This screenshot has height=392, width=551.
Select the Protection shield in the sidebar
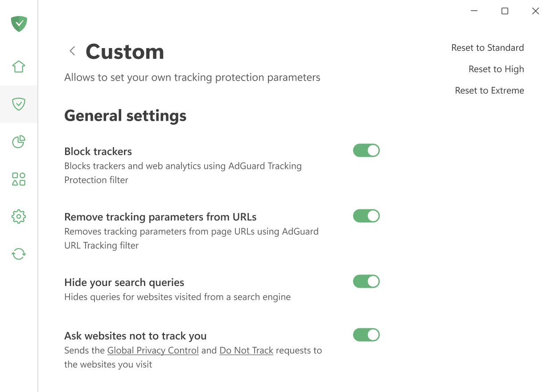19,104
